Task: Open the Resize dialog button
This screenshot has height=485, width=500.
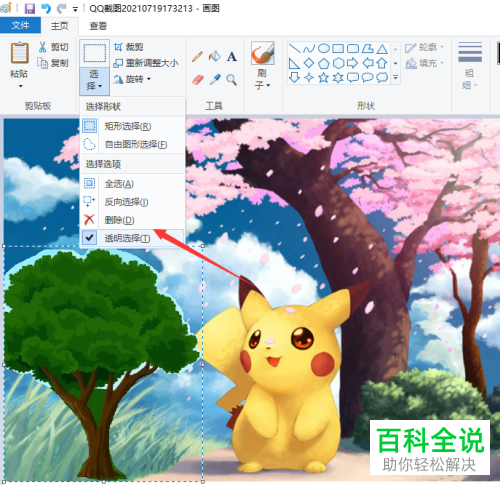Action: [x=146, y=63]
